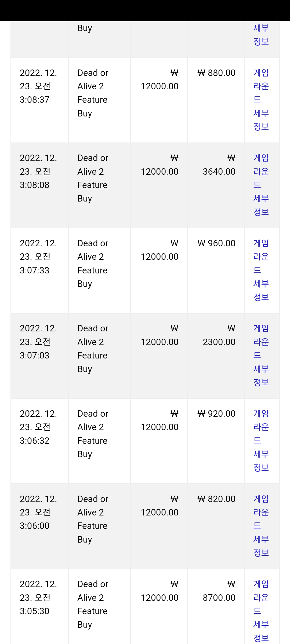Open game round details for 3:08:37 row
This screenshot has width=290, height=644.
pyautogui.click(x=261, y=100)
